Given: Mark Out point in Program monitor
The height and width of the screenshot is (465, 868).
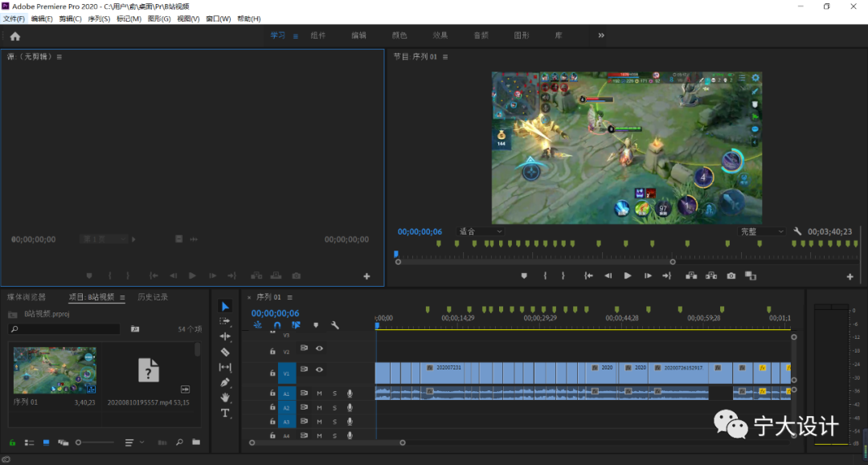Looking at the screenshot, I should click(x=563, y=276).
